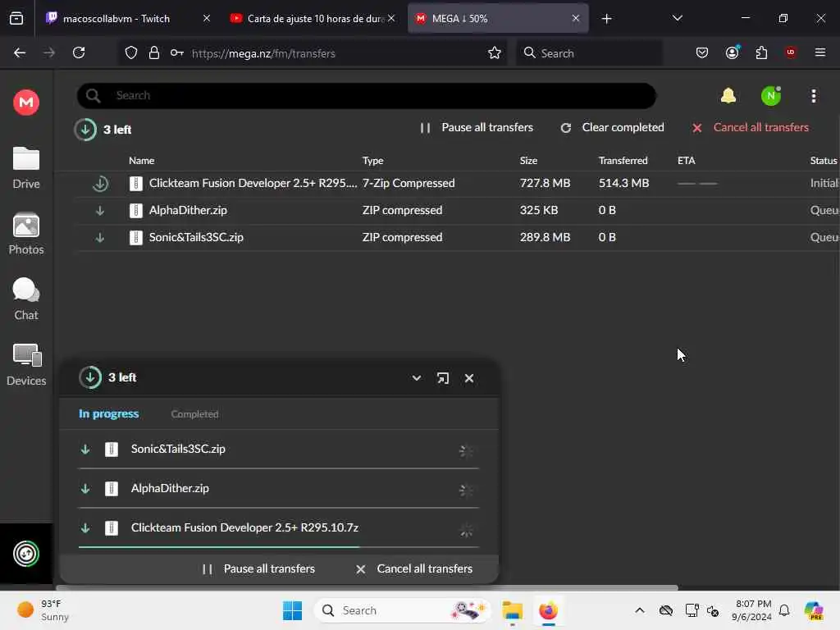The image size is (840, 630).
Task: Reload the page in Firefox
Action: 79,52
